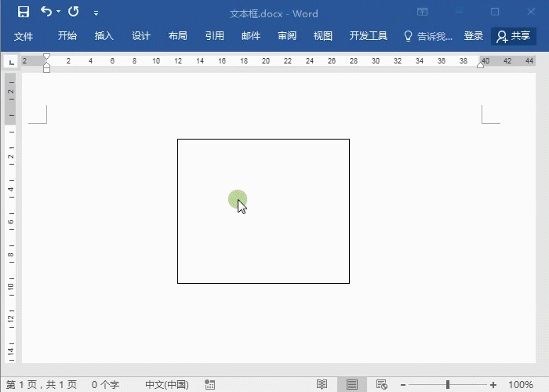
Task: Open Customize Quick Access Toolbar dropdown
Action: [96, 13]
